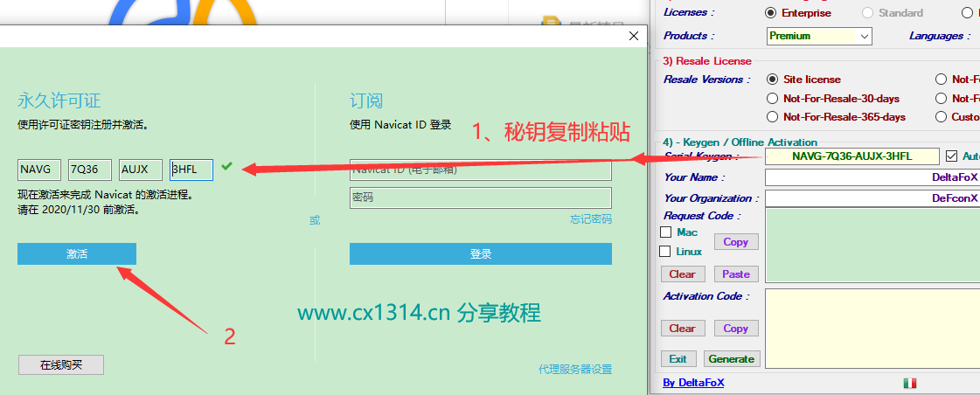Select Site license radio button
Image resolution: width=980 pixels, height=395 pixels.
click(772, 80)
